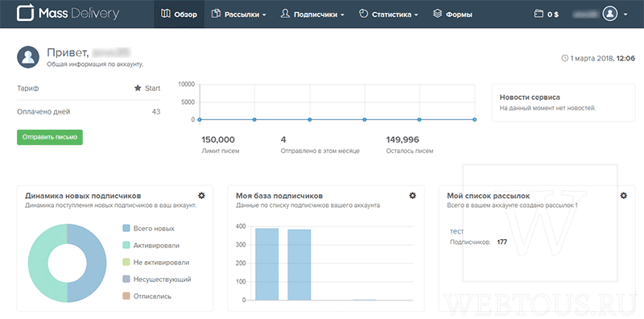644x319 pixels.
Task: Expand the Рассылки dropdown menu
Action: 239,14
